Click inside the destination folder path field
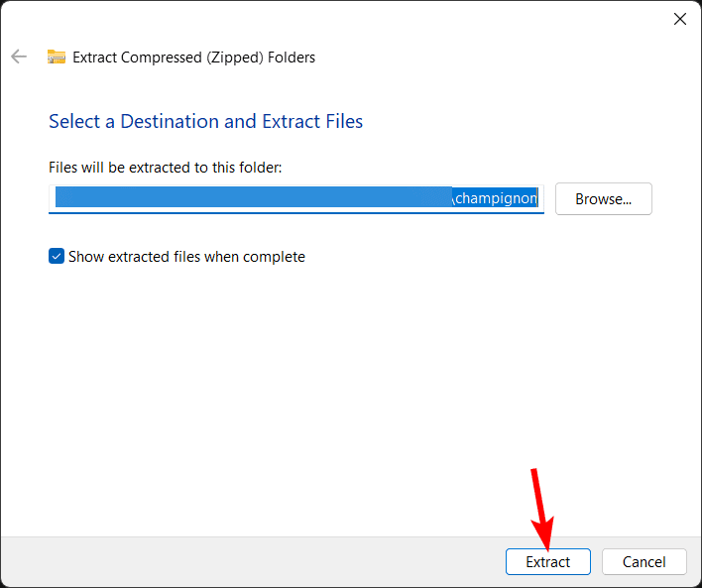The width and height of the screenshot is (702, 588). [x=295, y=198]
